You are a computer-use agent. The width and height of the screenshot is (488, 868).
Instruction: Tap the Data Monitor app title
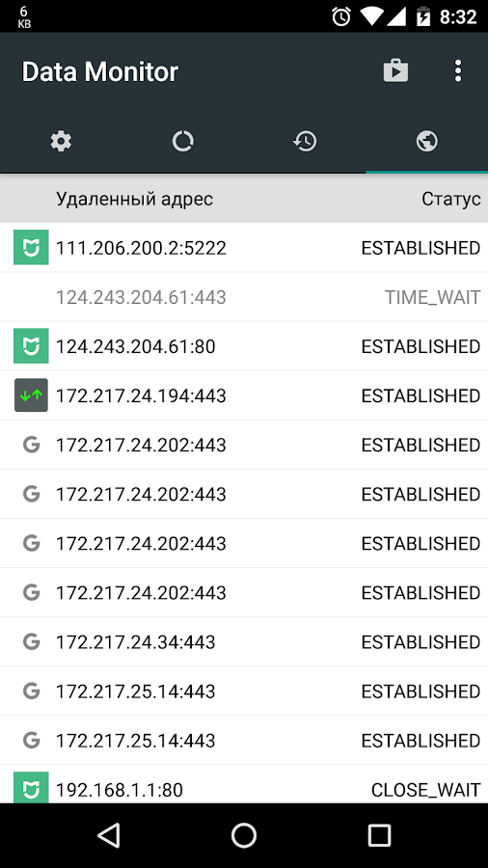[100, 71]
